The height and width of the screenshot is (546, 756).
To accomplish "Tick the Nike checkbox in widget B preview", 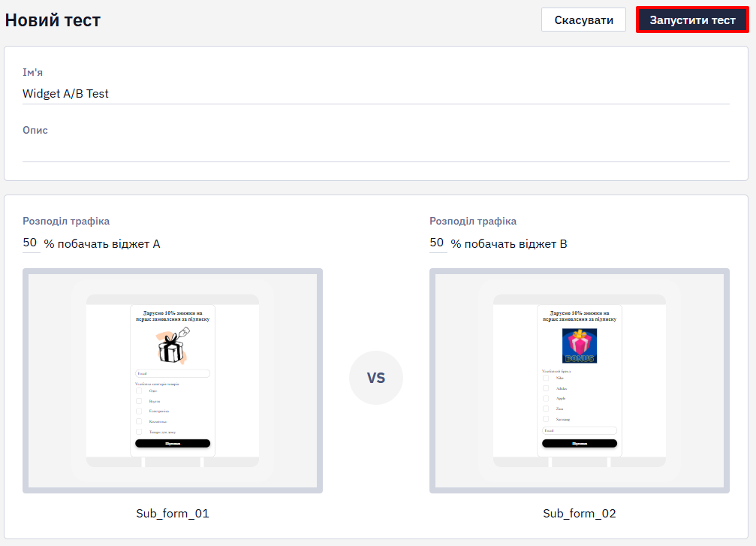I will coord(546,379).
